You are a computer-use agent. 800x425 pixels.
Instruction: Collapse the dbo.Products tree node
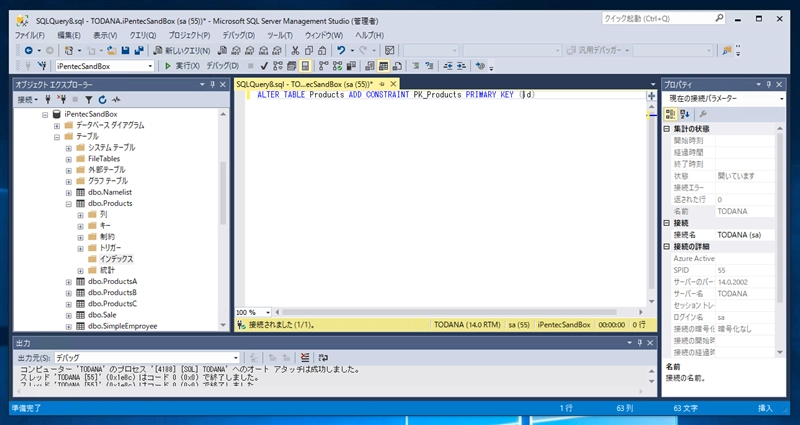pos(68,204)
